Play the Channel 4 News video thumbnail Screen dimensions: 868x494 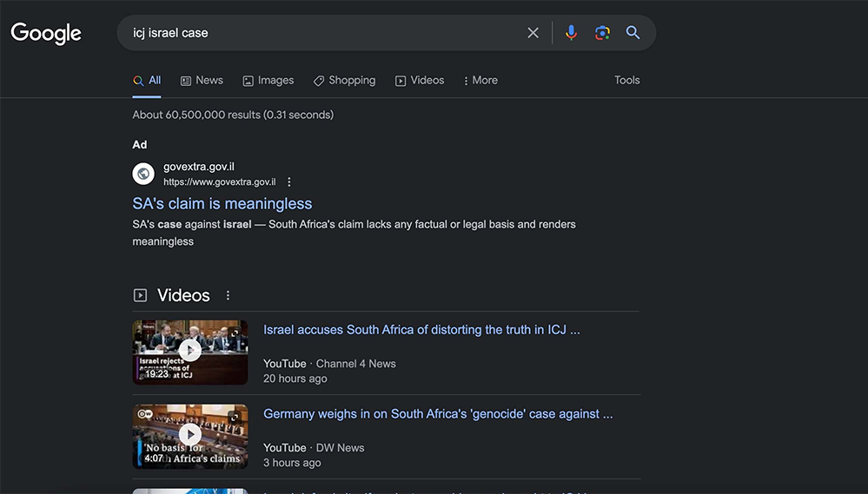190,352
